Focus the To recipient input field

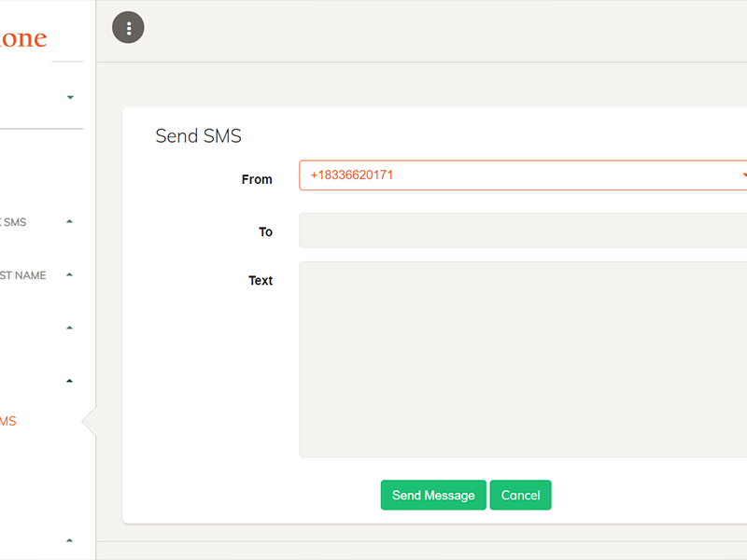521,231
